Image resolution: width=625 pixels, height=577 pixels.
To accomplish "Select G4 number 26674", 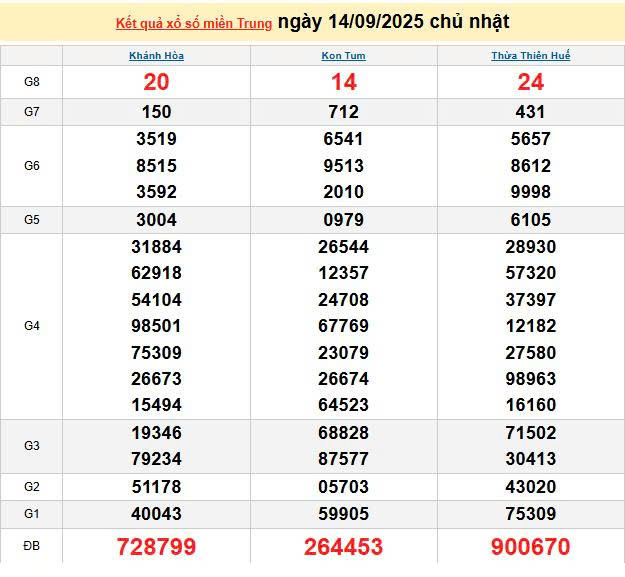I will 344,379.
